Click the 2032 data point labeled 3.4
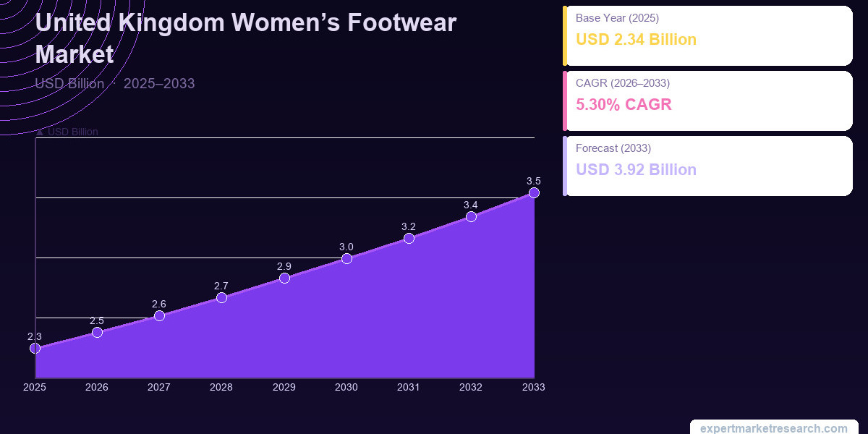868x434 pixels. point(471,216)
